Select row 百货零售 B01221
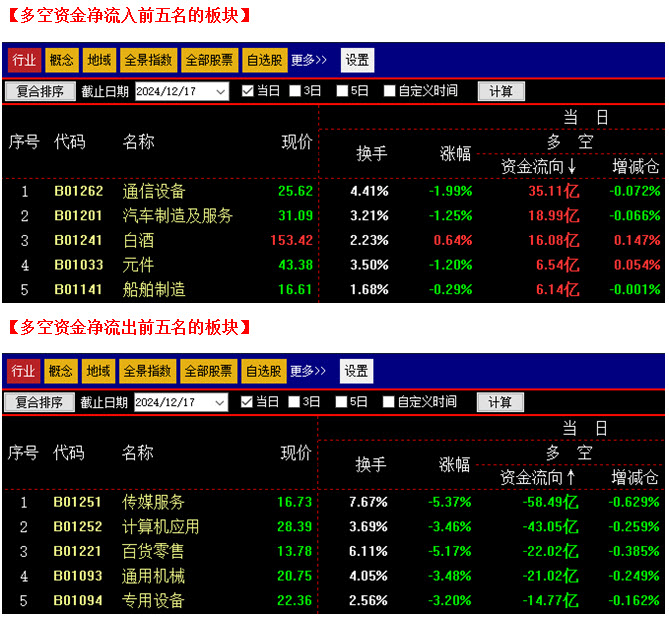Screen dimensions: 669x621 (x=333, y=551)
